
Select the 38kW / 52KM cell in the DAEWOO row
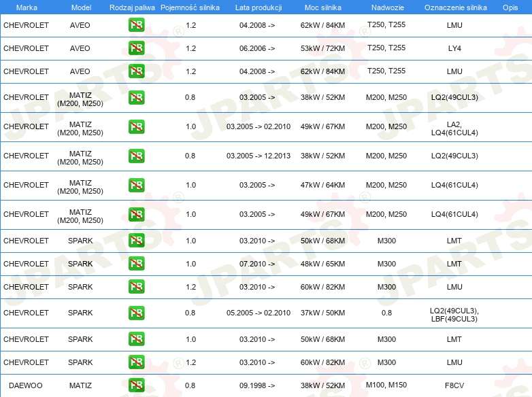322,385
